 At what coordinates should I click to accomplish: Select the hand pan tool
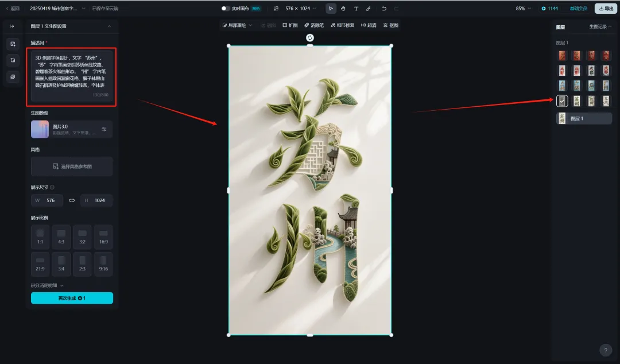343,8
